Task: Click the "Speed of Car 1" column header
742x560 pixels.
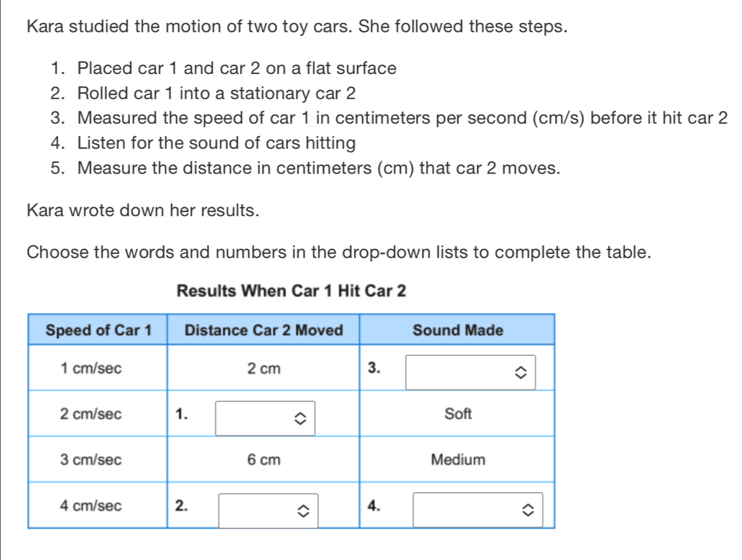Action: pos(99,330)
